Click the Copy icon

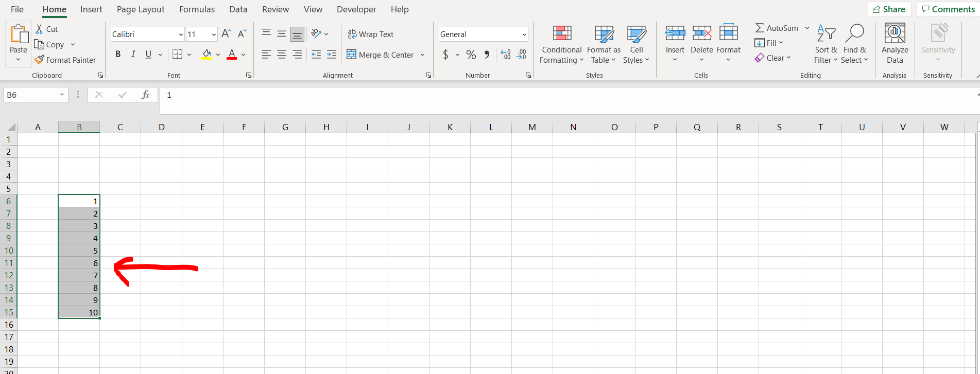click(39, 44)
